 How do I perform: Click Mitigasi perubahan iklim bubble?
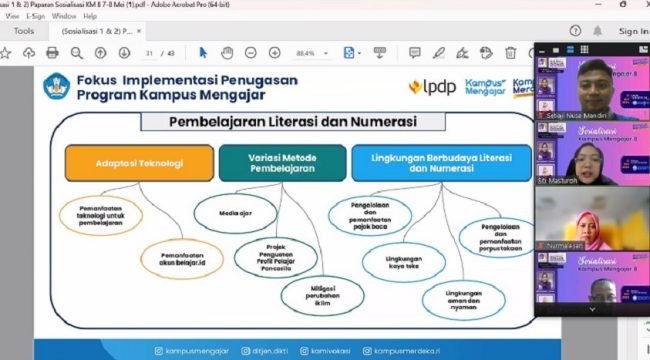click(x=323, y=296)
